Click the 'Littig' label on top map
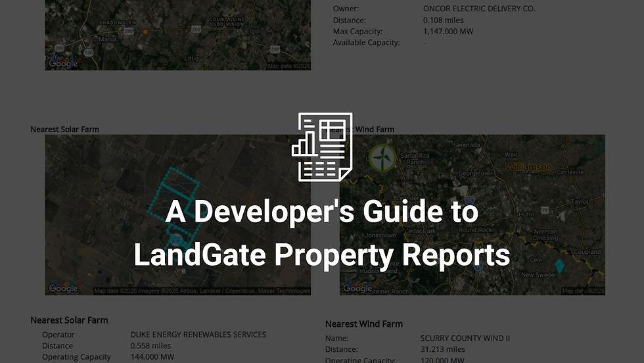Image resolution: width=644 pixels, height=363 pixels. point(191,59)
